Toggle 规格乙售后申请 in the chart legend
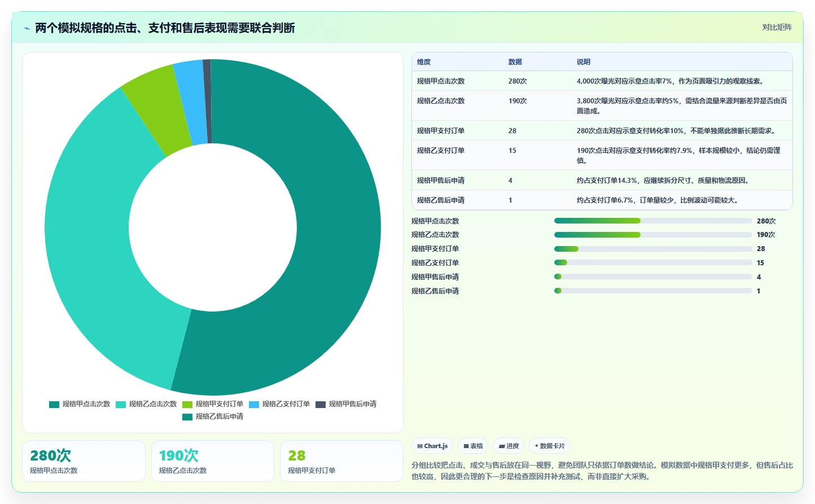 click(x=213, y=417)
